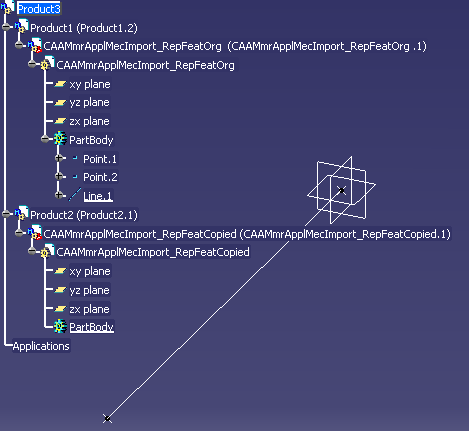
Task: Click the CAAMmrApplMecImport_RepFeatCopied.1 instance icon
Action: (x=35, y=232)
